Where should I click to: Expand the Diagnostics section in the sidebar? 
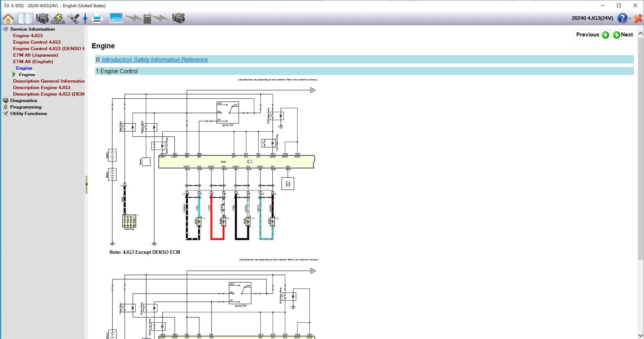pyautogui.click(x=23, y=101)
